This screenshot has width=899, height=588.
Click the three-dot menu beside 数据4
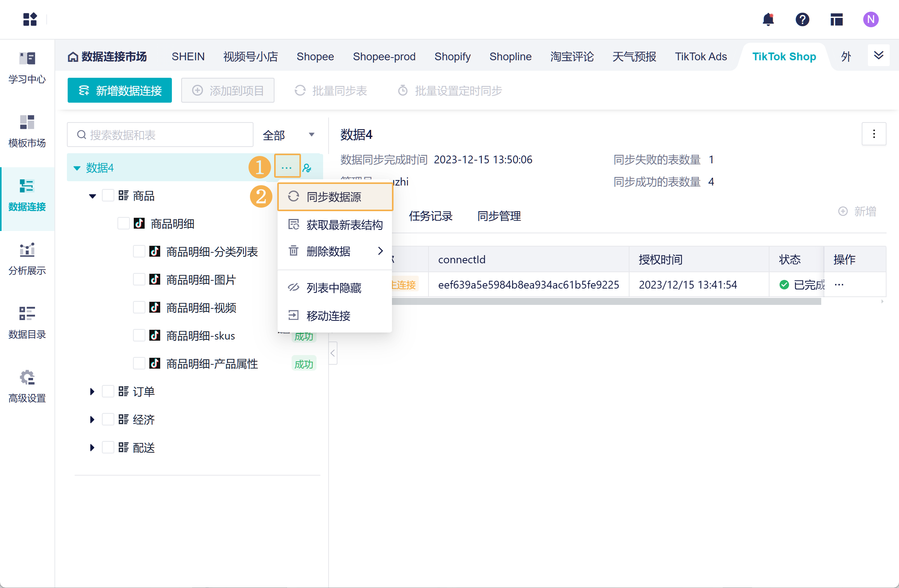[x=287, y=168]
